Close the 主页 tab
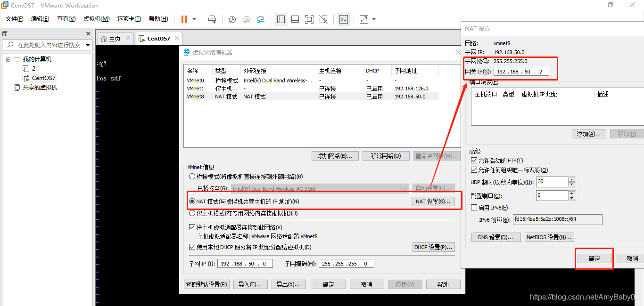Image resolution: width=644 pixels, height=306 pixels. pos(128,39)
